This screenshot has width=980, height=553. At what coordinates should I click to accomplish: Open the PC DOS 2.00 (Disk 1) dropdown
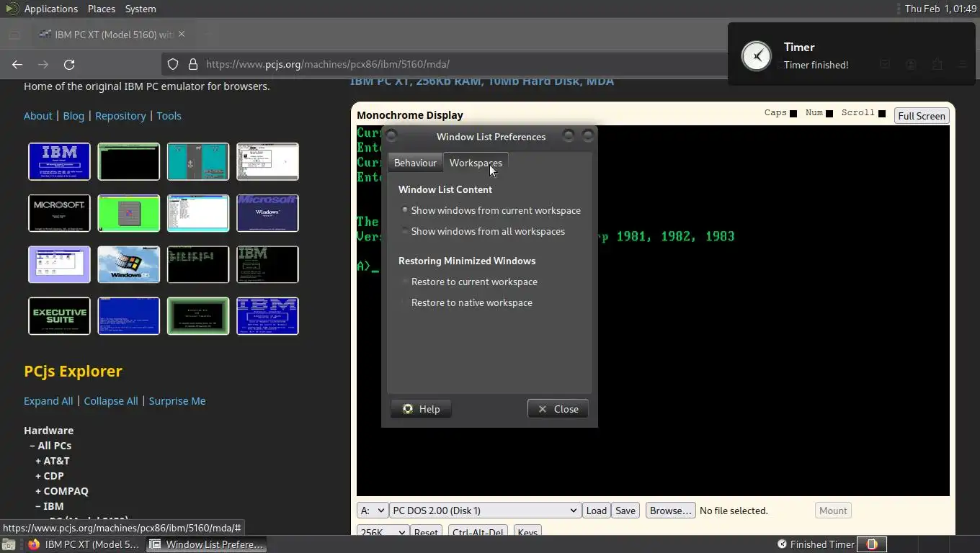point(485,511)
